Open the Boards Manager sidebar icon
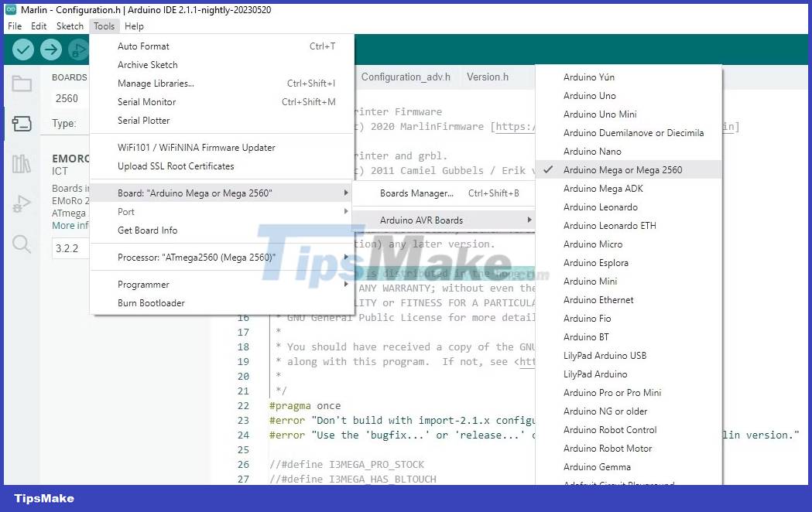Viewport: 812px width, 512px height. coord(22,124)
